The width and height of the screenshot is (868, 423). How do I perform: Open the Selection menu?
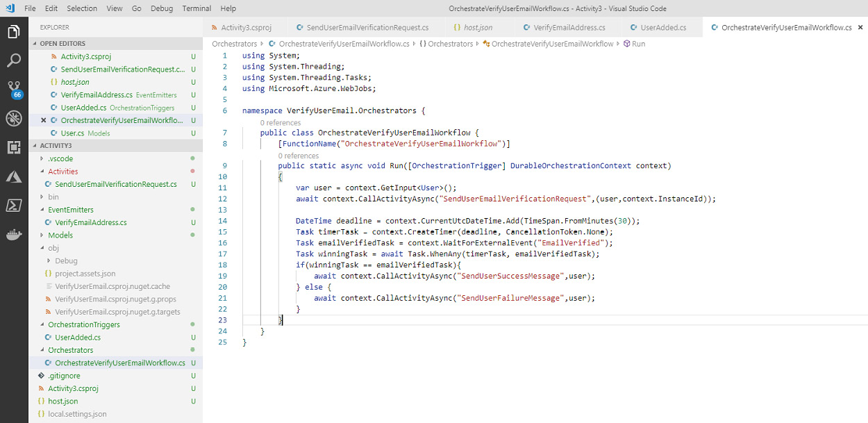[82, 8]
